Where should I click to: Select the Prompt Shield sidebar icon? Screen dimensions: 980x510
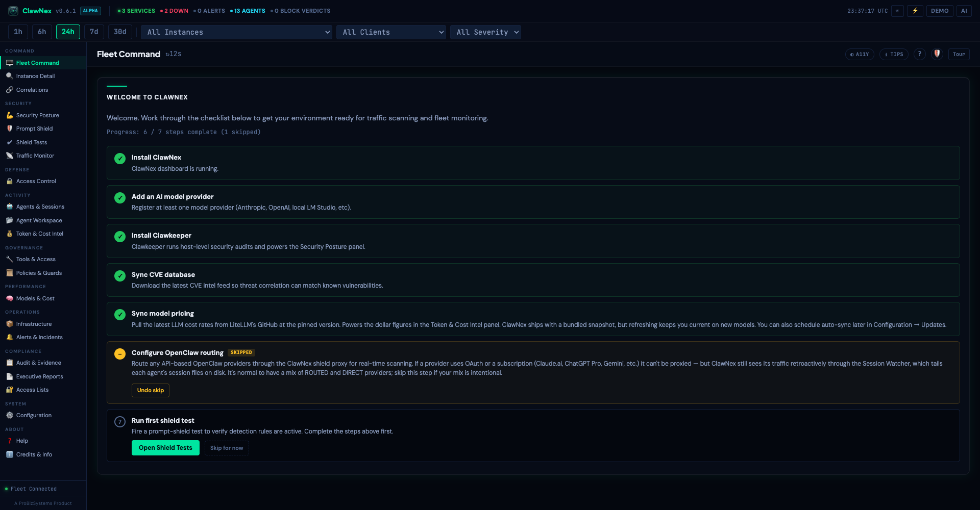(x=10, y=129)
